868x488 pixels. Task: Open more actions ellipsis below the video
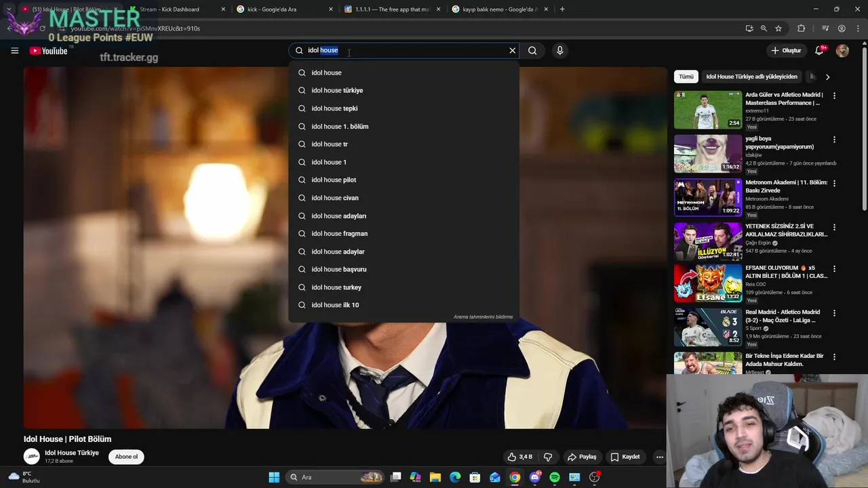659,457
